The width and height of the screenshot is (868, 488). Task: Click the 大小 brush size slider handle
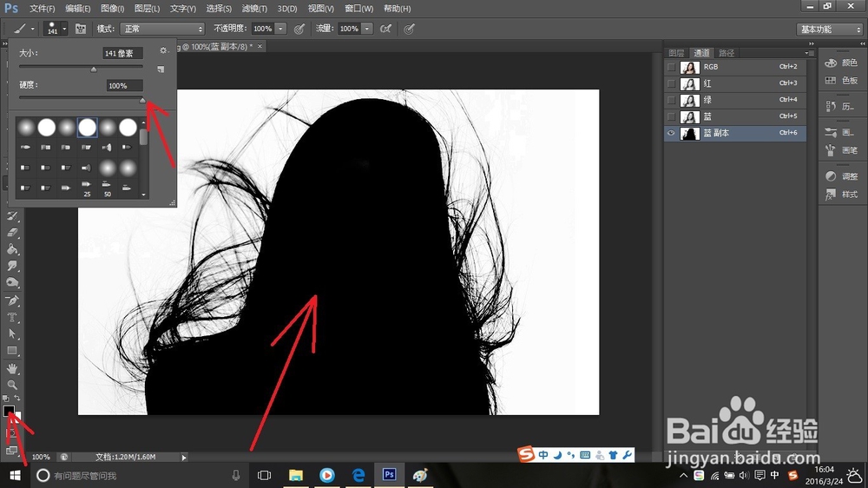(94, 69)
